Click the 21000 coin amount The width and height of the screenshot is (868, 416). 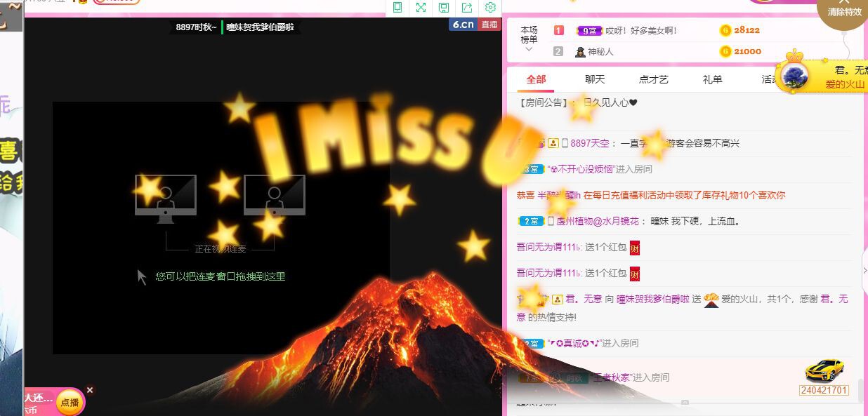(747, 51)
